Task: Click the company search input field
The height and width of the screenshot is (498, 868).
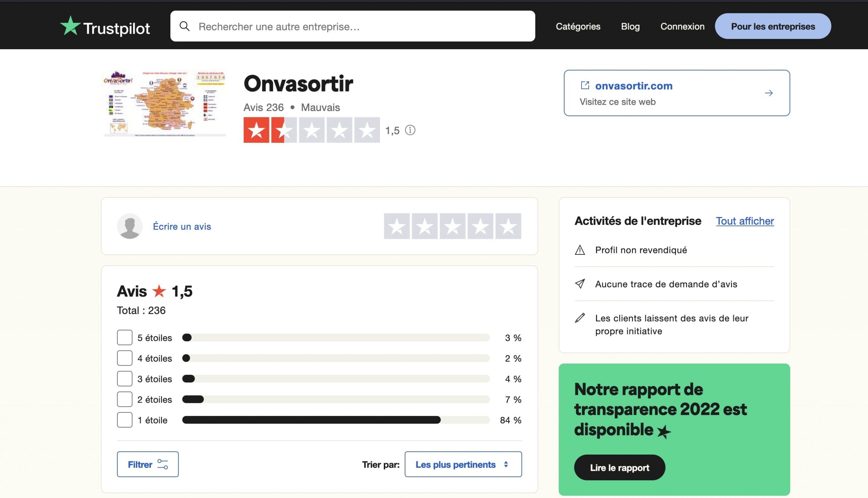Action: (342, 26)
